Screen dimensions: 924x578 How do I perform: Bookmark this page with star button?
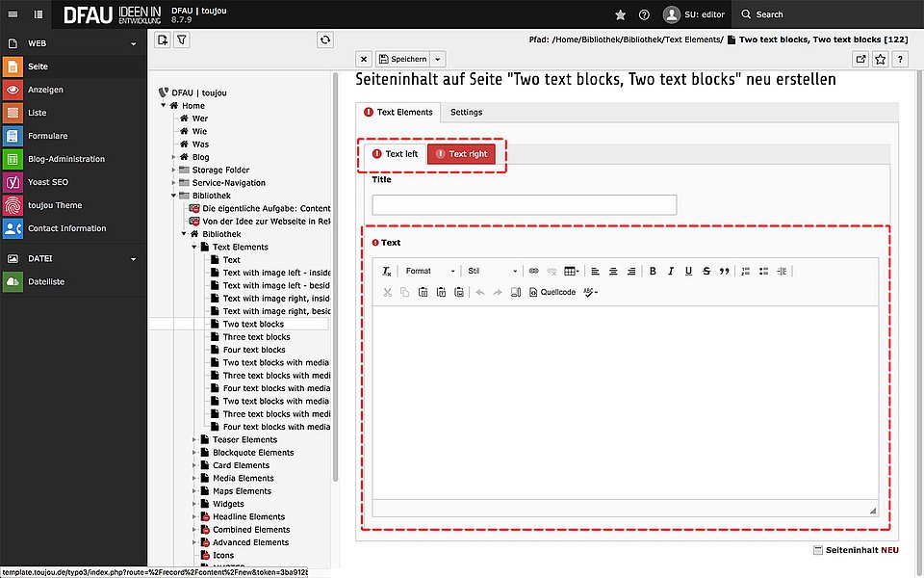pyautogui.click(x=881, y=59)
